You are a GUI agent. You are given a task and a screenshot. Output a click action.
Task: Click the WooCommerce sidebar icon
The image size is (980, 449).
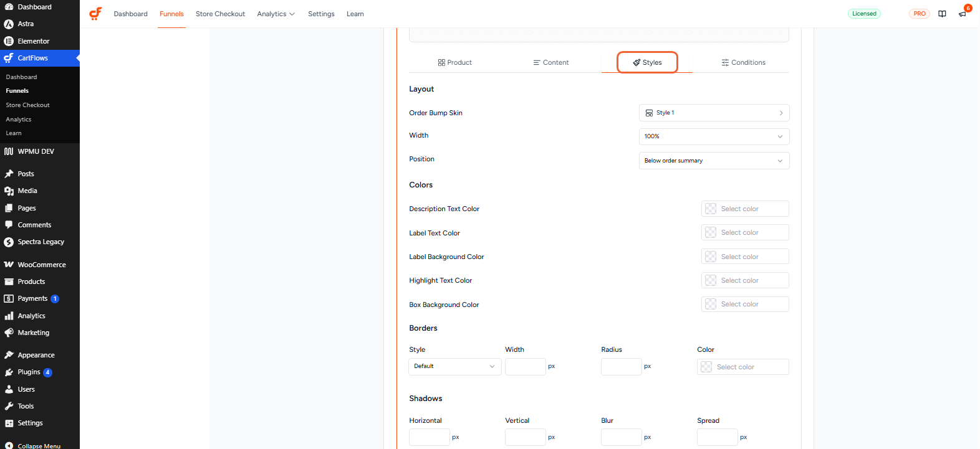[x=9, y=265]
